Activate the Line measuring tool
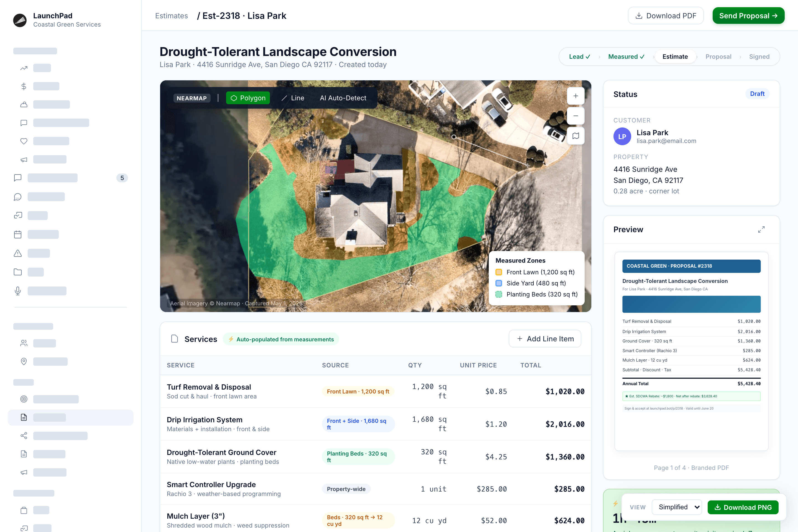Screen dimensions: 798x532 [293, 98]
